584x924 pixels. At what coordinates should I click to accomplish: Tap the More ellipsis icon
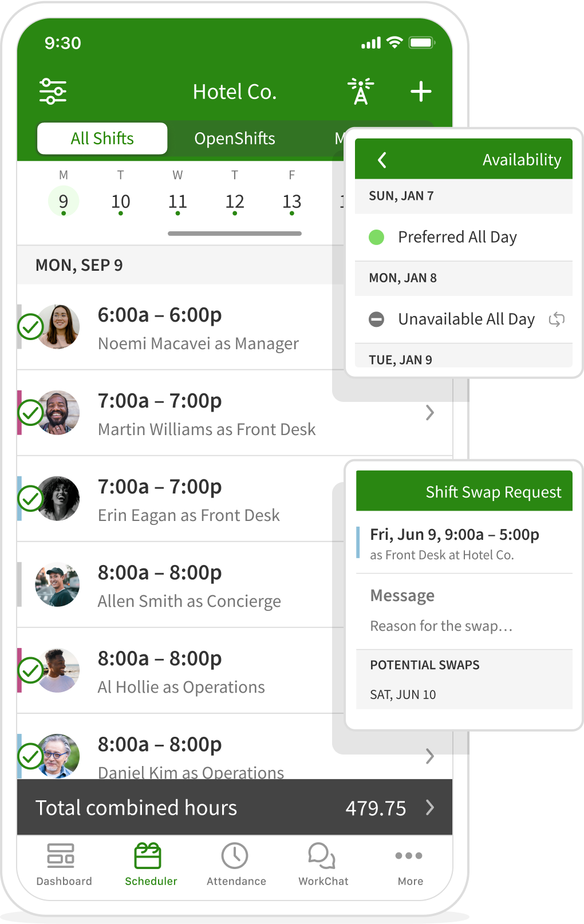click(x=409, y=856)
